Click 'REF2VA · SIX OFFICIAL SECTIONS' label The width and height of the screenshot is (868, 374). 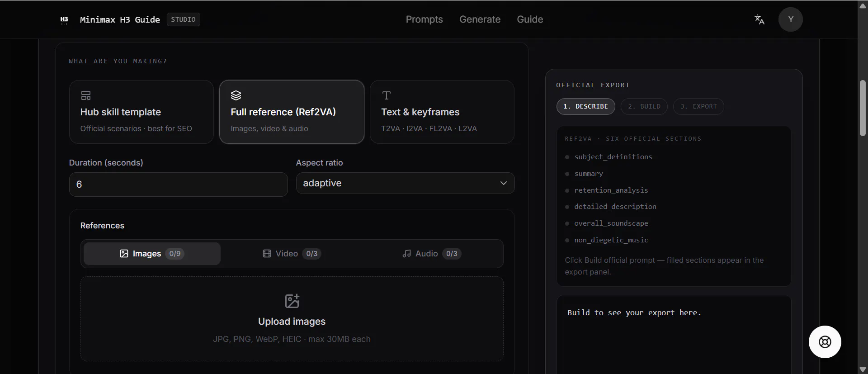pos(633,139)
